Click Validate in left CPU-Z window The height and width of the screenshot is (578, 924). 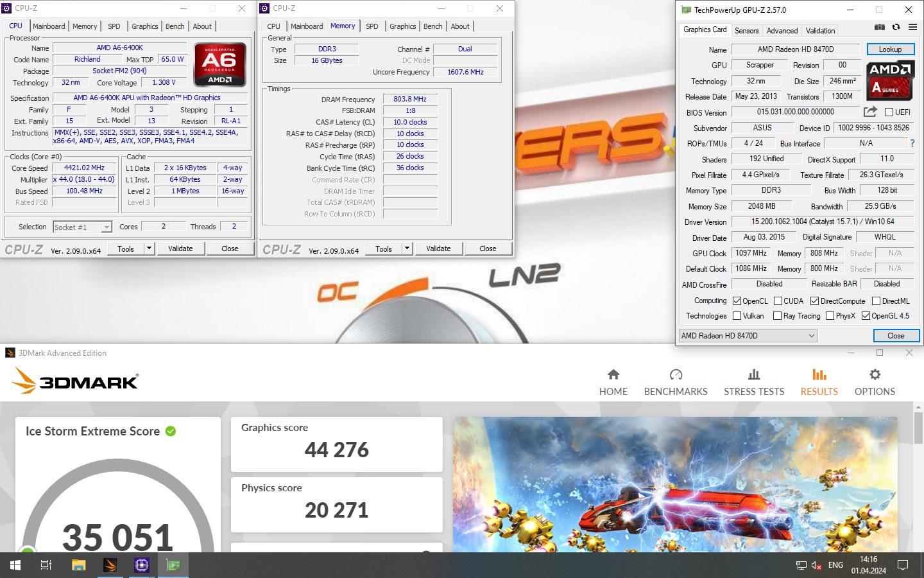180,249
